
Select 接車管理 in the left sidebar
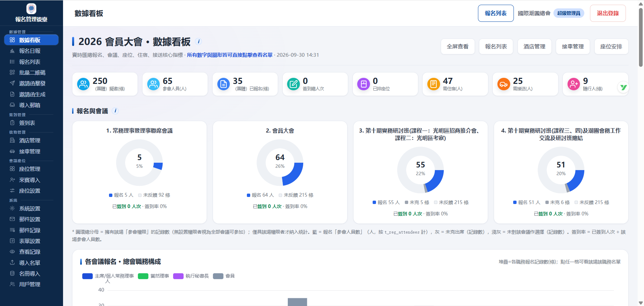click(x=31, y=151)
